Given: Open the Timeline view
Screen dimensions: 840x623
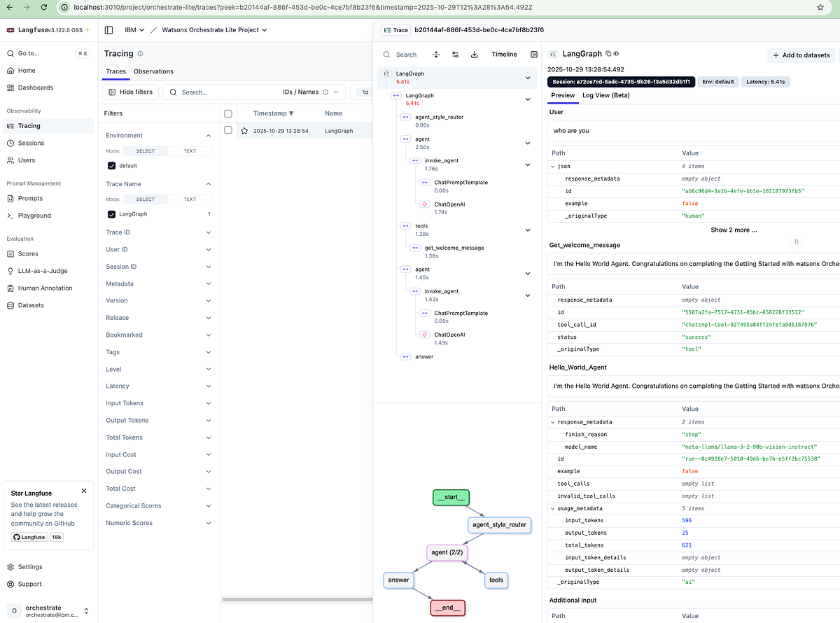Looking at the screenshot, I should click(x=504, y=54).
